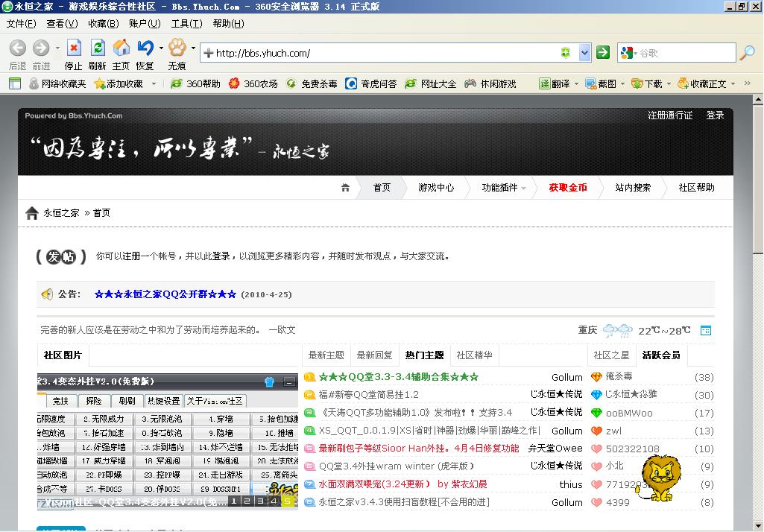764x532 pixels.
Task: Open 网络收藏夹 bookmark
Action: coord(57,83)
